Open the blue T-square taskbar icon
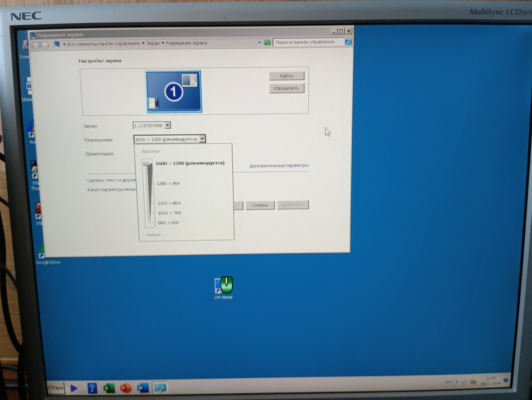532x400 pixels. pyautogui.click(x=92, y=388)
